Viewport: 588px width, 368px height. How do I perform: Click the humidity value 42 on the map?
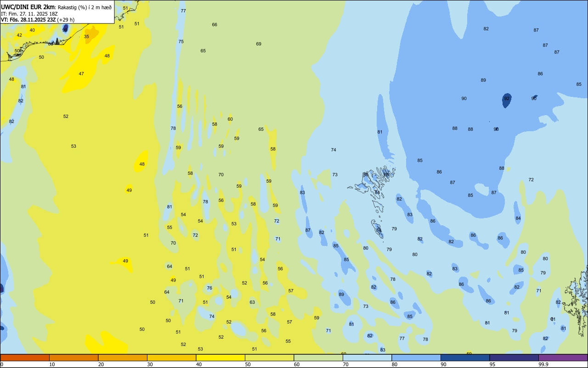19,35
